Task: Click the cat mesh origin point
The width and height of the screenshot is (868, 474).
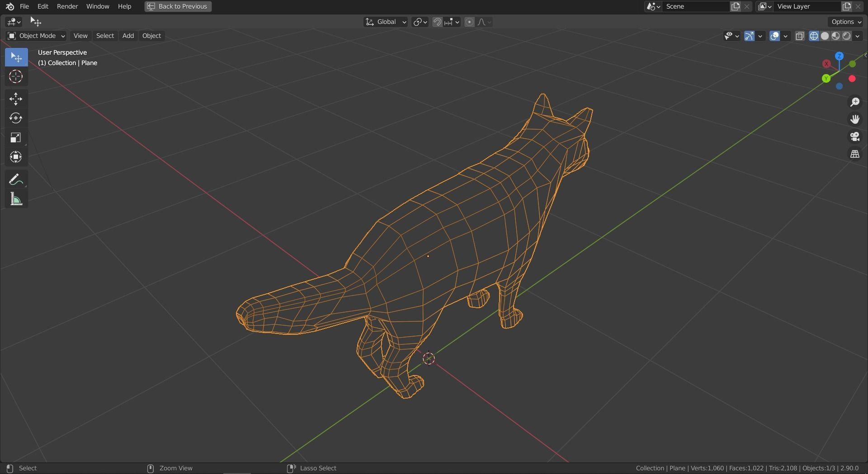Action: click(x=428, y=256)
